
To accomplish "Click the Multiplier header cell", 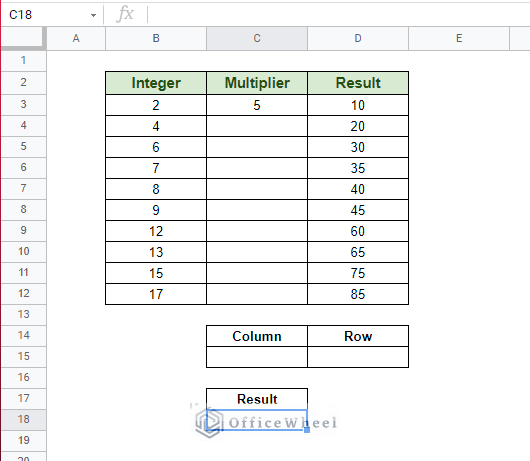I will point(257,83).
